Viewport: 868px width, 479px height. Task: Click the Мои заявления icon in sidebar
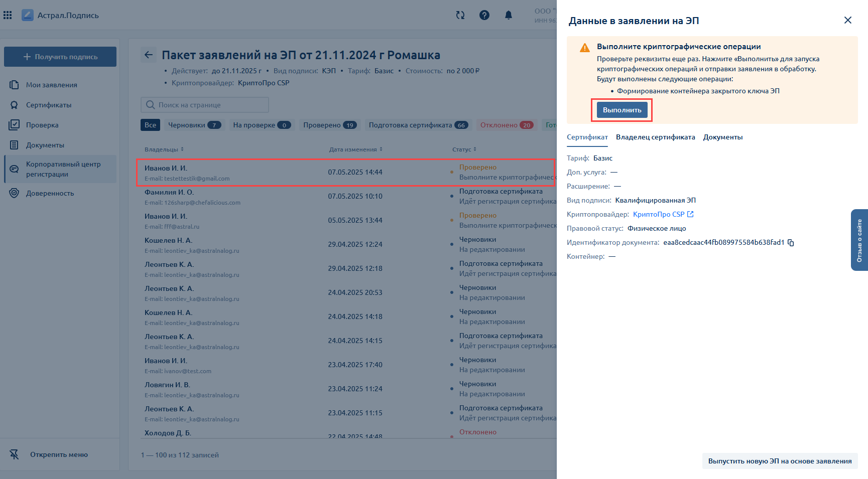coord(14,85)
